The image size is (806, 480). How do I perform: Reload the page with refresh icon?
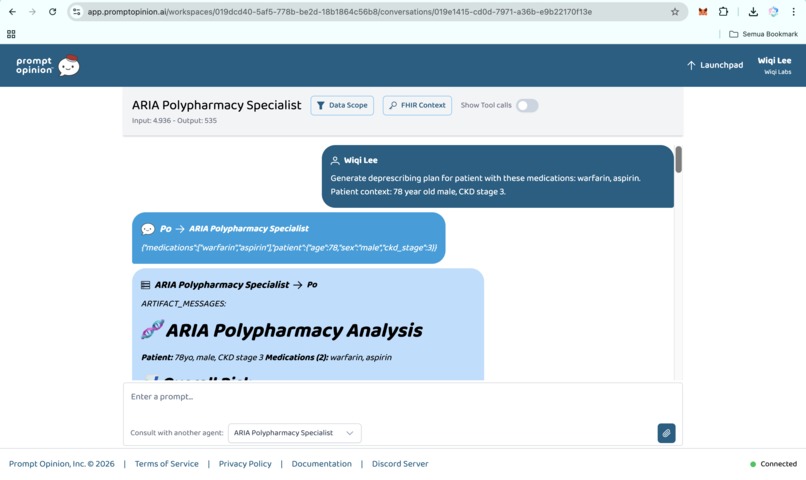point(52,11)
